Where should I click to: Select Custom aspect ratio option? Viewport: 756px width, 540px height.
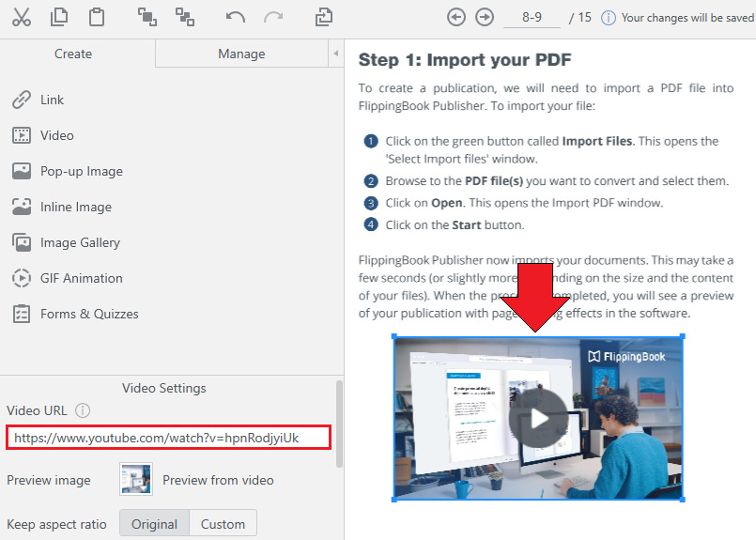point(223,524)
